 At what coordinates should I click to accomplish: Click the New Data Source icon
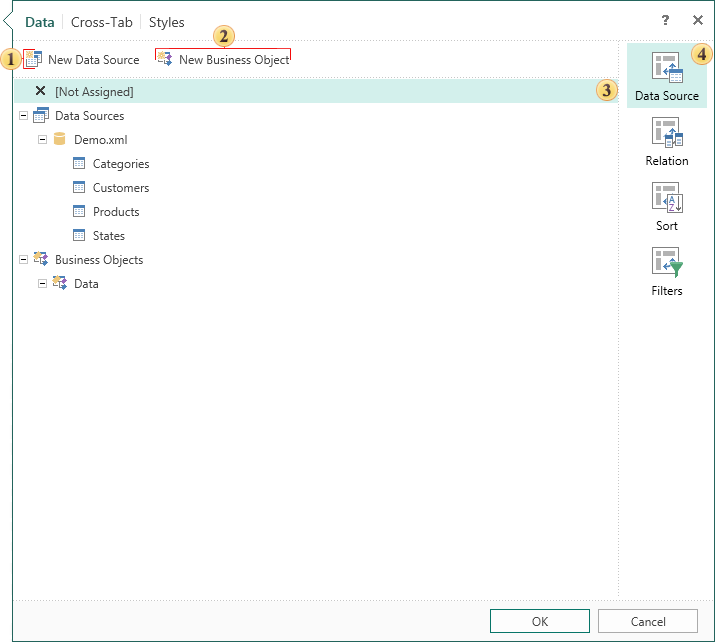coord(32,59)
